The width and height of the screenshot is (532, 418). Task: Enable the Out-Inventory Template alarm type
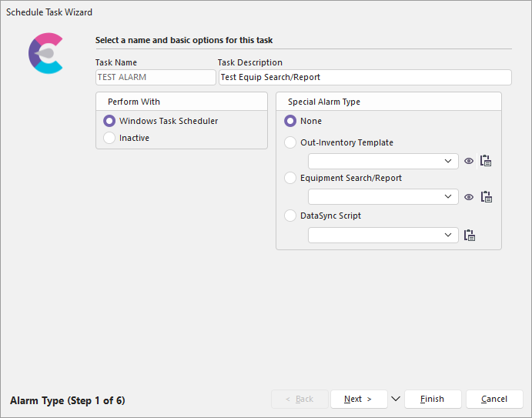point(290,142)
